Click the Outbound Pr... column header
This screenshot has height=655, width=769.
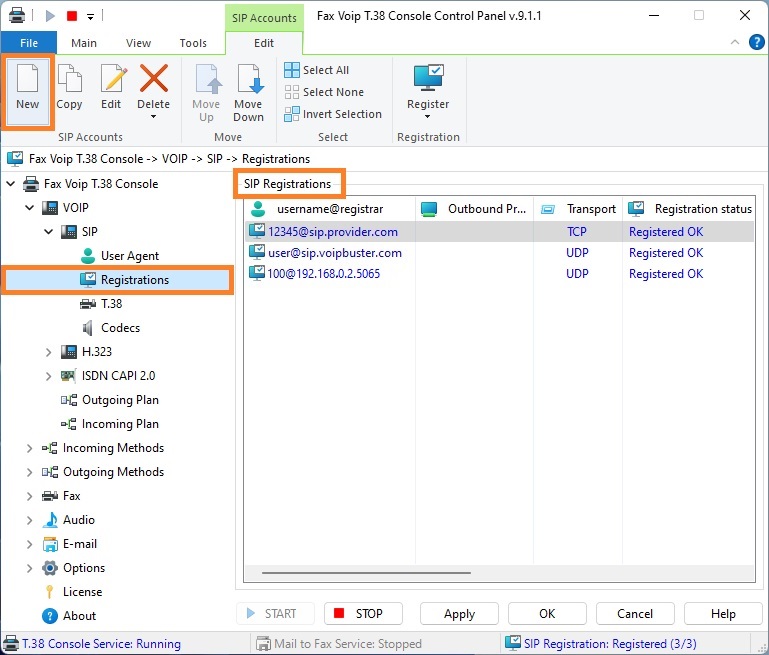click(474, 209)
